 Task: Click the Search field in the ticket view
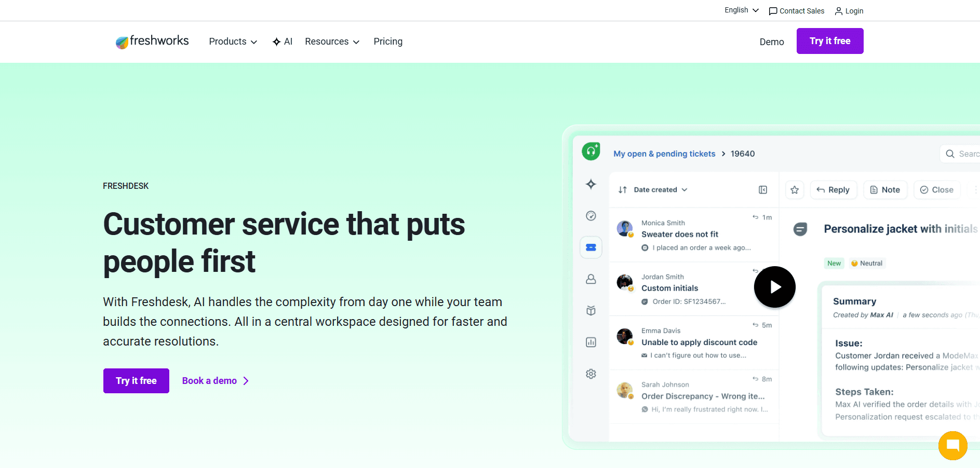point(964,154)
